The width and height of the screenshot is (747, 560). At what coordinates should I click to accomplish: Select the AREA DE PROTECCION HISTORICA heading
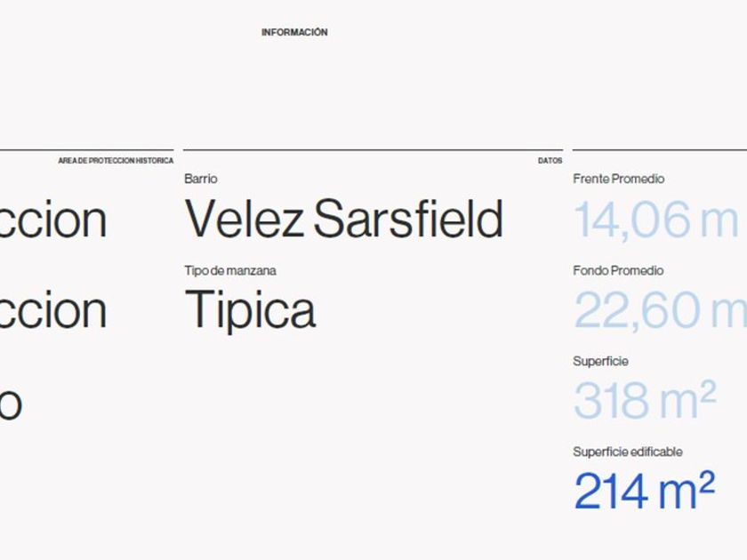pos(116,161)
